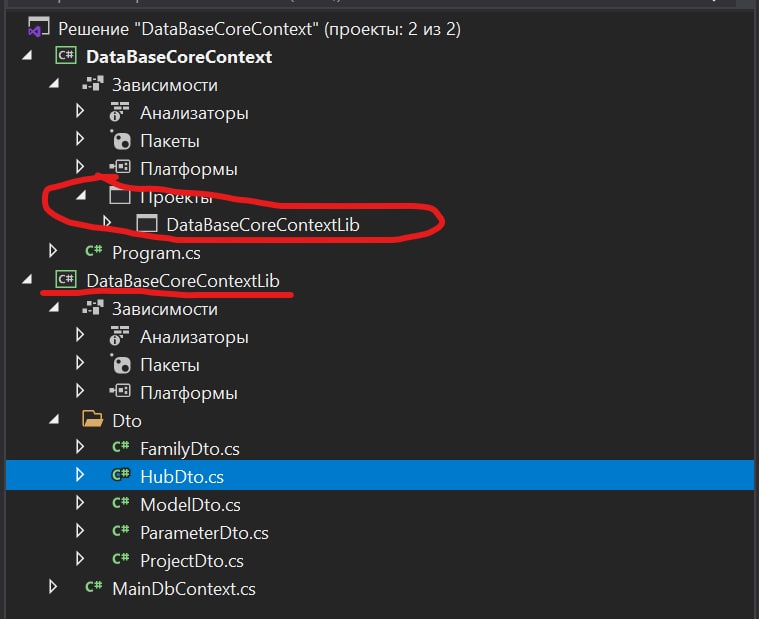Expand Платформы under the DataBaseCoreContextLib project

[x=80, y=391]
